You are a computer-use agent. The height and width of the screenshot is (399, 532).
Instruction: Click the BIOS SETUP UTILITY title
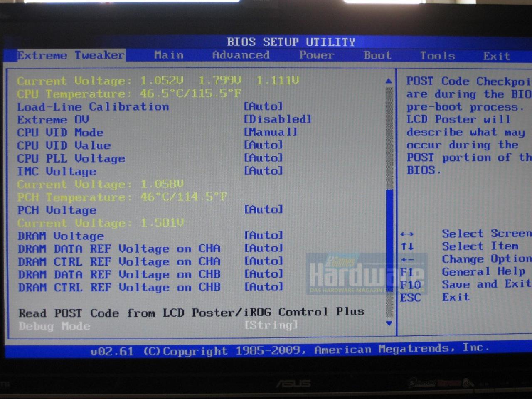(x=291, y=42)
